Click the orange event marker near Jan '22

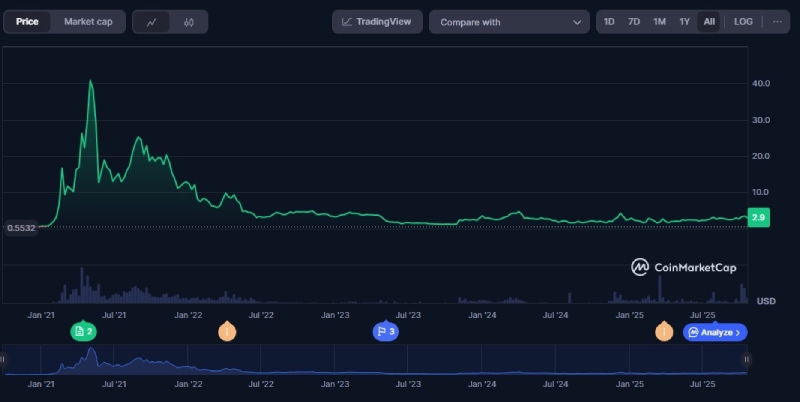tap(227, 332)
